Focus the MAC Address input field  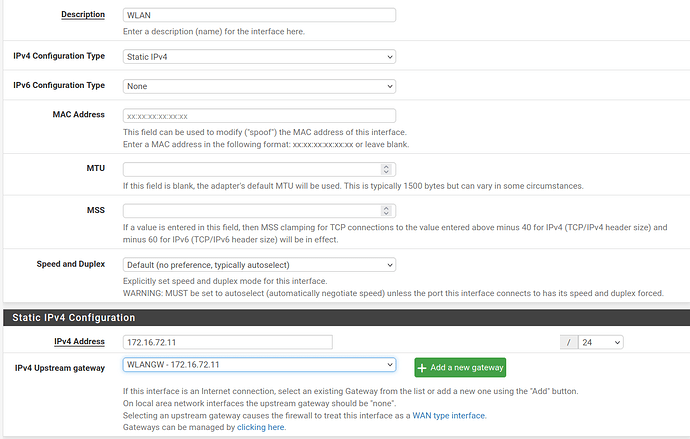tap(258, 116)
